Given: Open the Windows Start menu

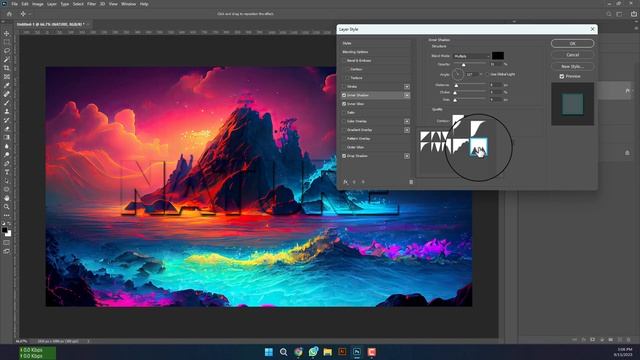Looking at the screenshot, I should point(269,352).
